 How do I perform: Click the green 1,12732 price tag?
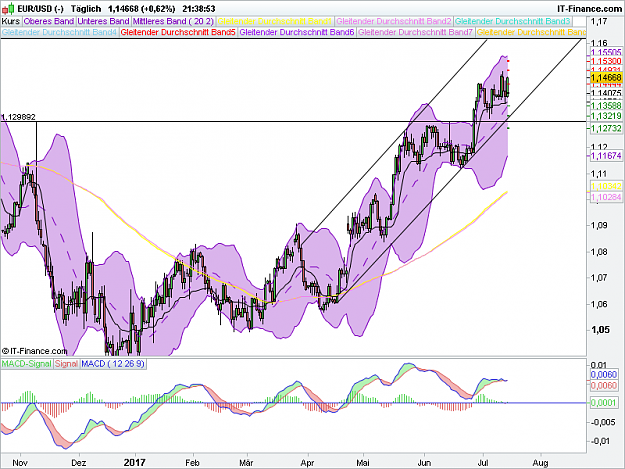pyautogui.click(x=606, y=128)
